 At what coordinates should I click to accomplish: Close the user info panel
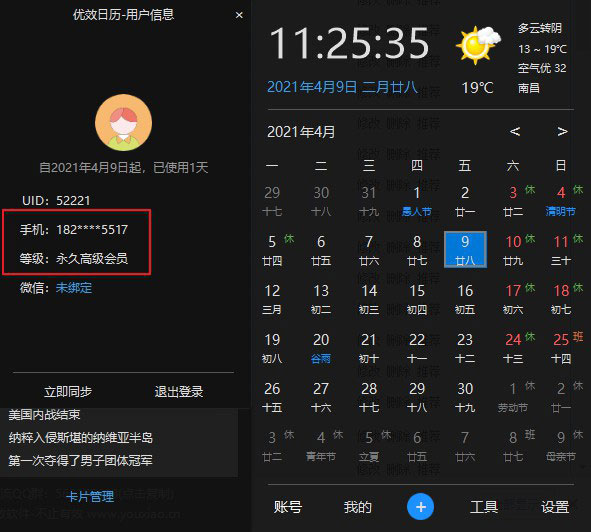[239, 15]
